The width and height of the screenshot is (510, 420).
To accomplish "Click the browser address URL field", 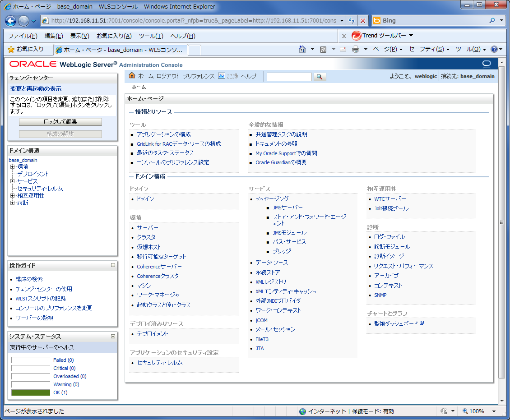I will tap(194, 20).
